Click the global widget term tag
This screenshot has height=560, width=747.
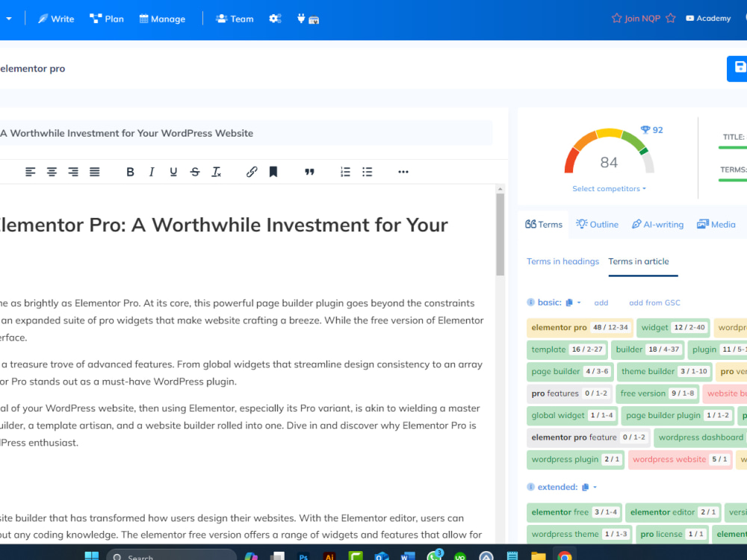click(x=572, y=415)
